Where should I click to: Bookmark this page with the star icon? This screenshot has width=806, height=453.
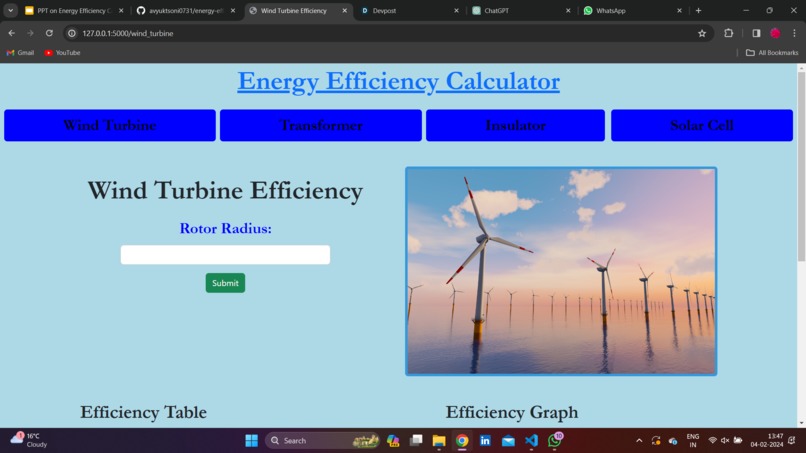tap(702, 33)
